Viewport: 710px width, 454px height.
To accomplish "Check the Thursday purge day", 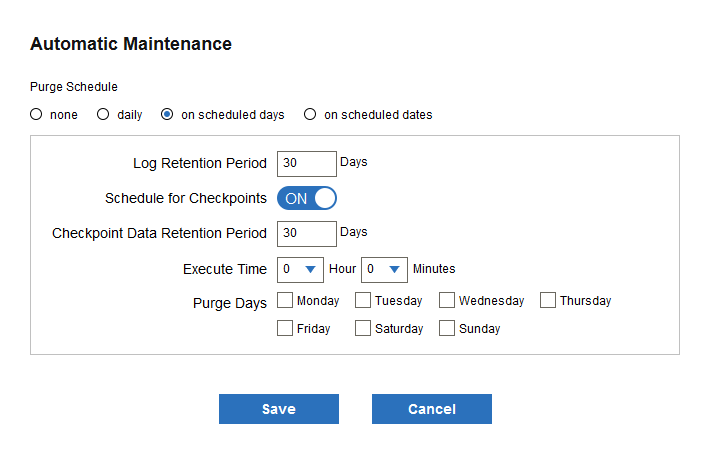I will click(x=548, y=300).
